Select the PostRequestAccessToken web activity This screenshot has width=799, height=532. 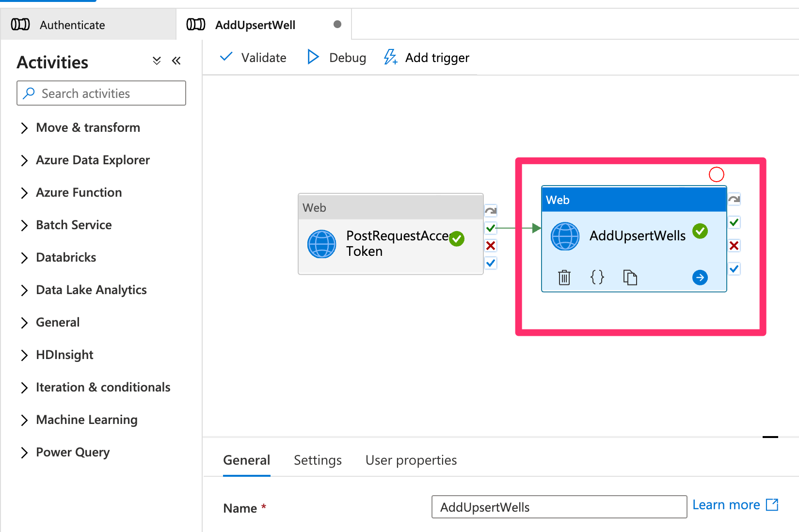click(x=391, y=234)
